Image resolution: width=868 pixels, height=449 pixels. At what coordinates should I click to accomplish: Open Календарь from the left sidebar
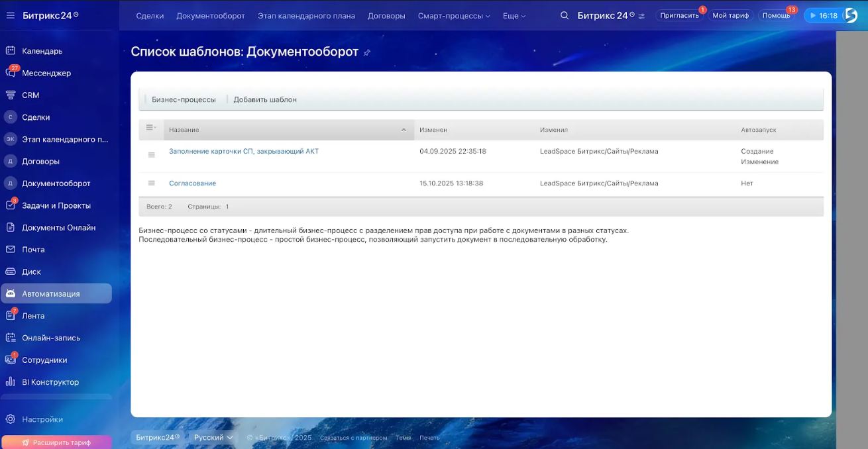pos(42,51)
